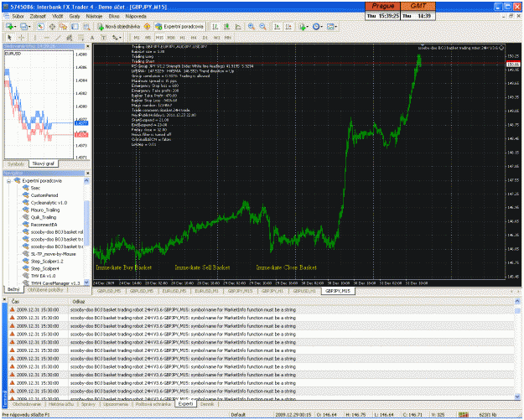This screenshot has height=420, width=524.
Task: Switch to the EURUSD,M1 chart tab
Action: click(x=206, y=291)
